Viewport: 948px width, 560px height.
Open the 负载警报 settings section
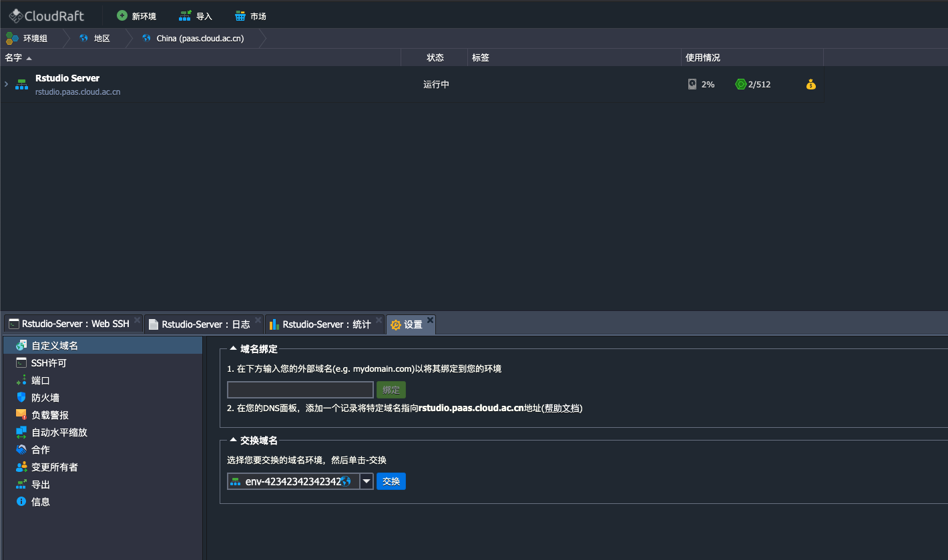click(x=103, y=415)
